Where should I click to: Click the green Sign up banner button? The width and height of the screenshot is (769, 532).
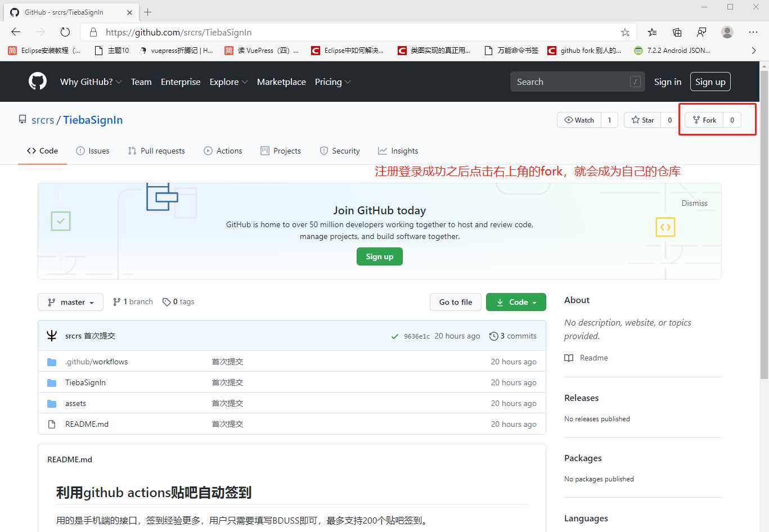coord(380,256)
